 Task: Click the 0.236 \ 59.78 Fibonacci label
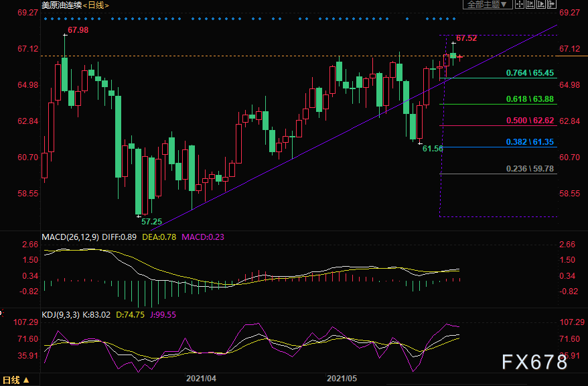tap(530, 169)
